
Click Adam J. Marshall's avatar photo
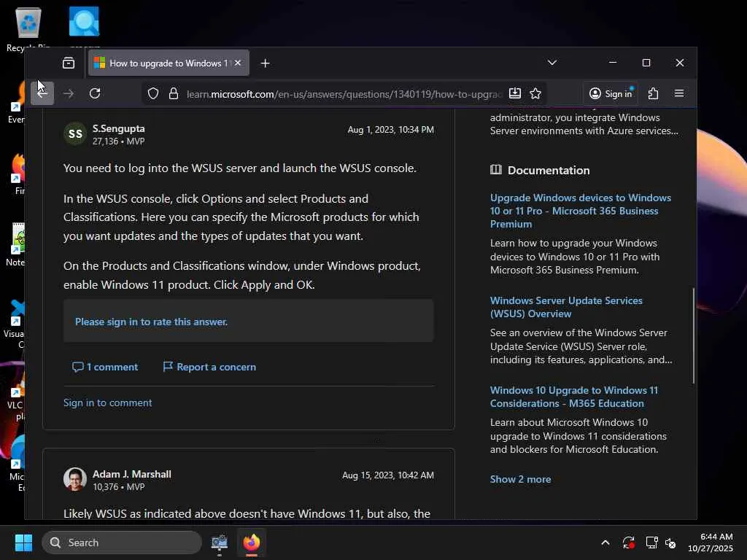point(75,479)
